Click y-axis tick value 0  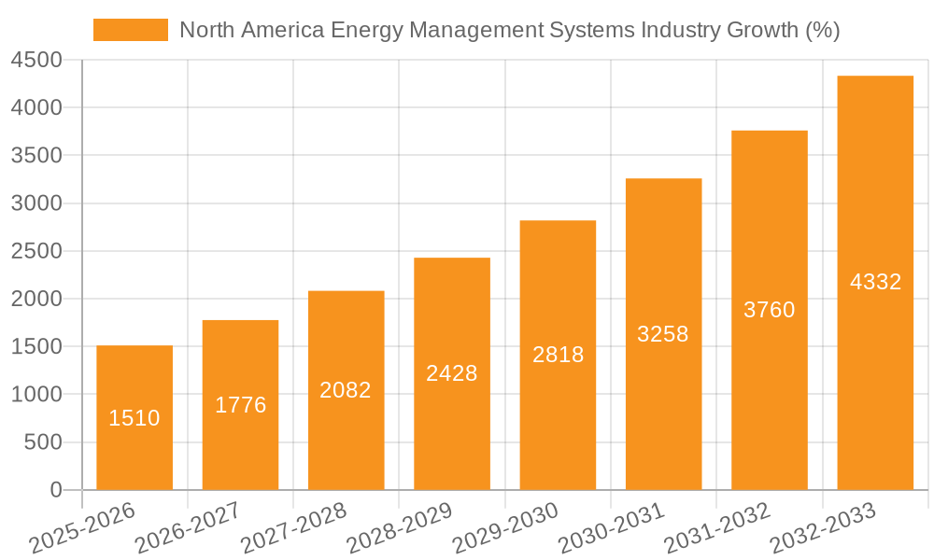click(x=56, y=490)
